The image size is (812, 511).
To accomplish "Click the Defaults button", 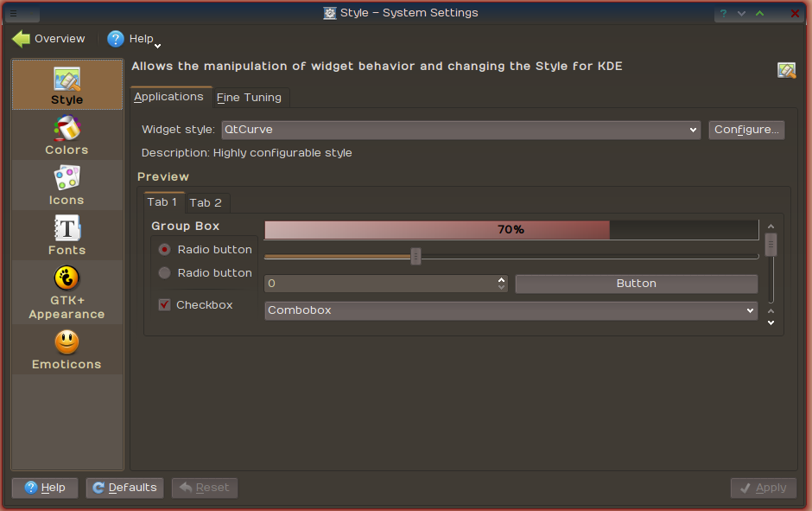I will (x=124, y=488).
